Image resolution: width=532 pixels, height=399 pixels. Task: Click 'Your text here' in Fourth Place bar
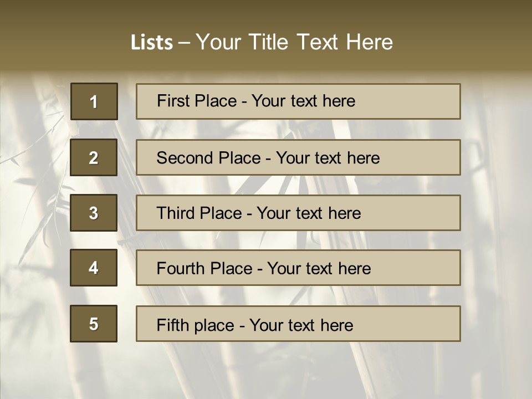pyautogui.click(x=319, y=269)
